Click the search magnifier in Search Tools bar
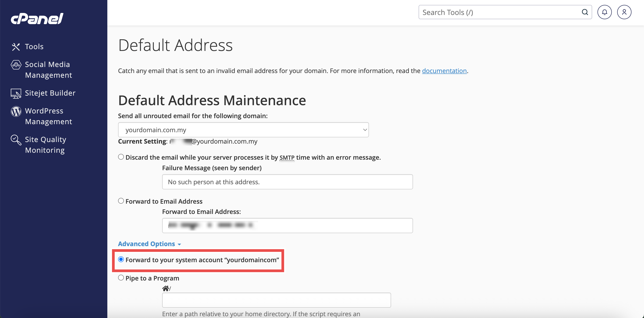The height and width of the screenshot is (318, 644). tap(585, 12)
